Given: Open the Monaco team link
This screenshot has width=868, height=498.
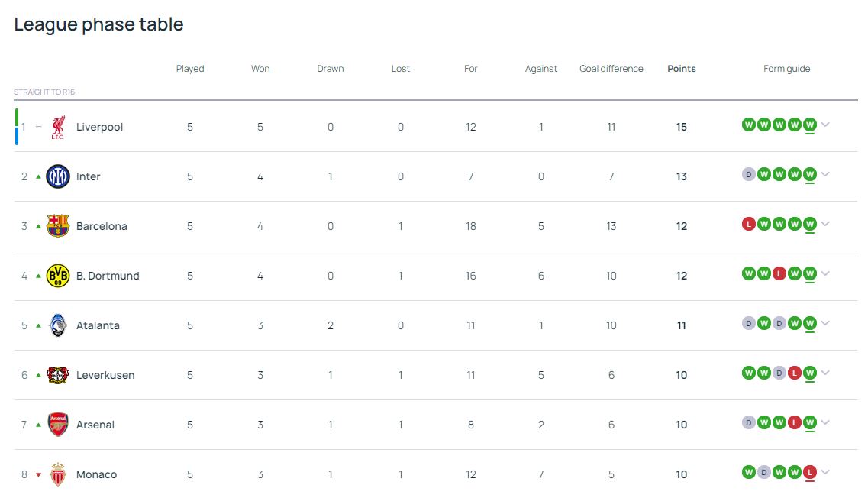Looking at the screenshot, I should [96, 474].
